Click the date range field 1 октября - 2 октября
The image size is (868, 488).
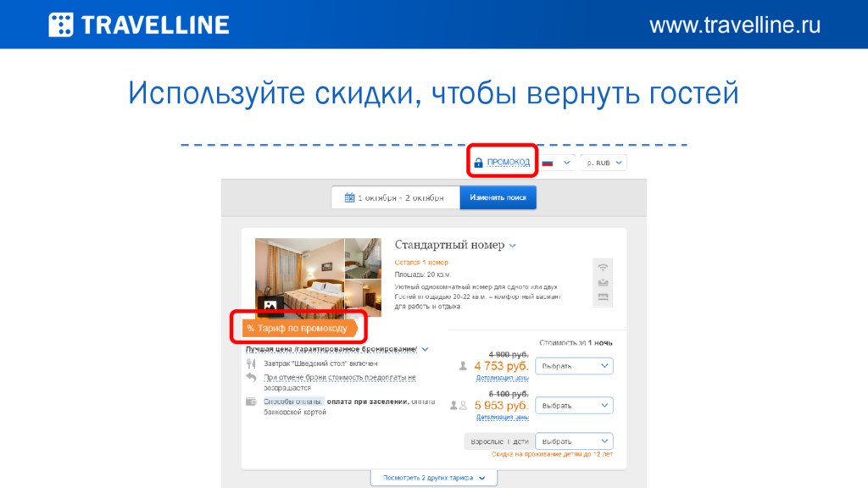(395, 197)
